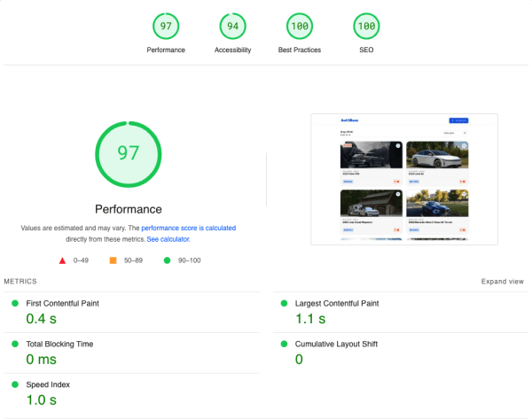
Task: Click the 50–89 score range legend text
Action: (x=133, y=260)
